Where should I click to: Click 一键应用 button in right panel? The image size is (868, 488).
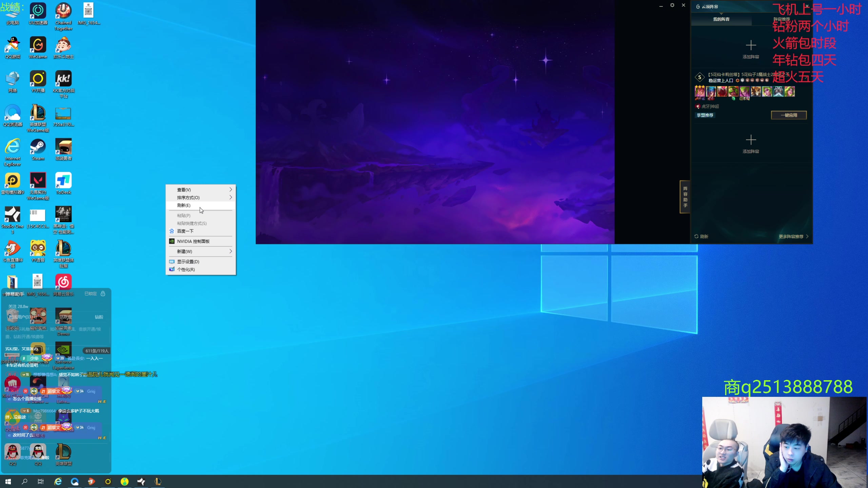pos(789,115)
